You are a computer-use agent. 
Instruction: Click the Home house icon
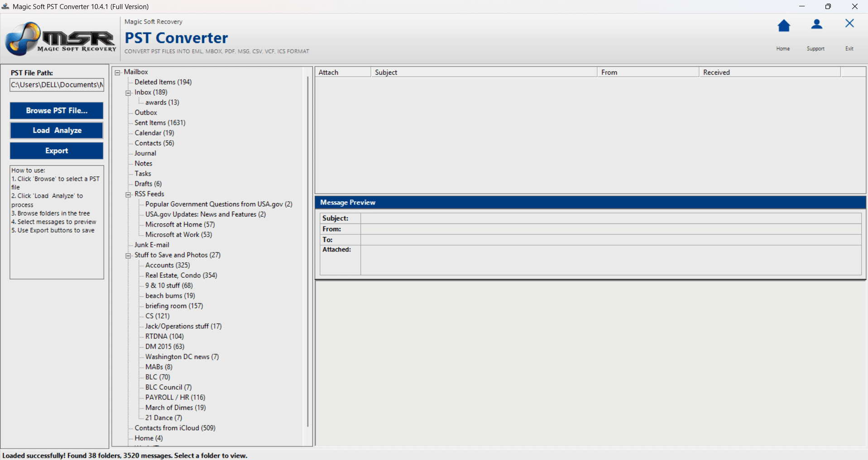[784, 26]
